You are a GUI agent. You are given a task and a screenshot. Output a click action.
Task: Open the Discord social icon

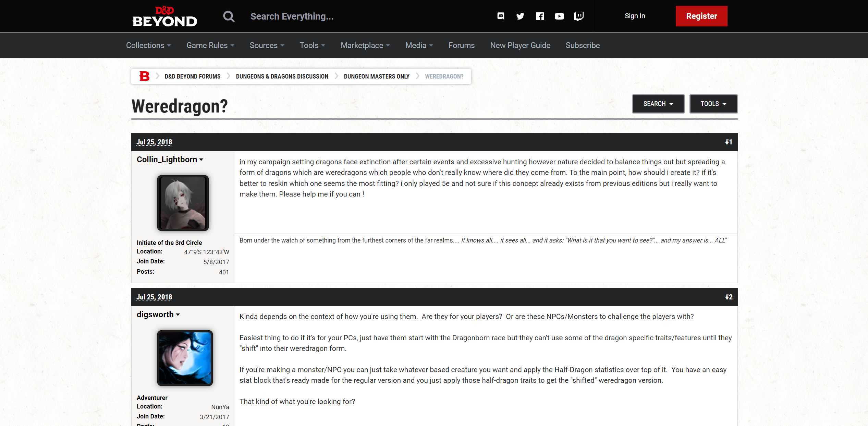(x=501, y=16)
